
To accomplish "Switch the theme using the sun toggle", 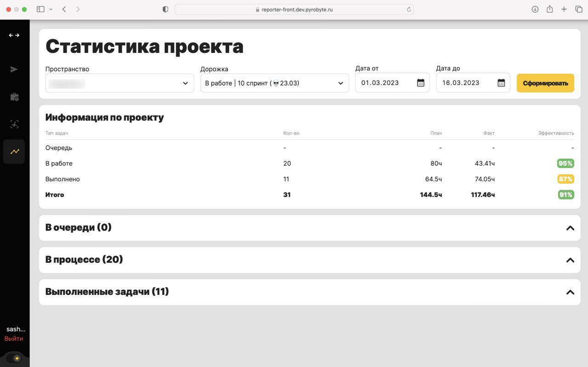I will (16, 358).
